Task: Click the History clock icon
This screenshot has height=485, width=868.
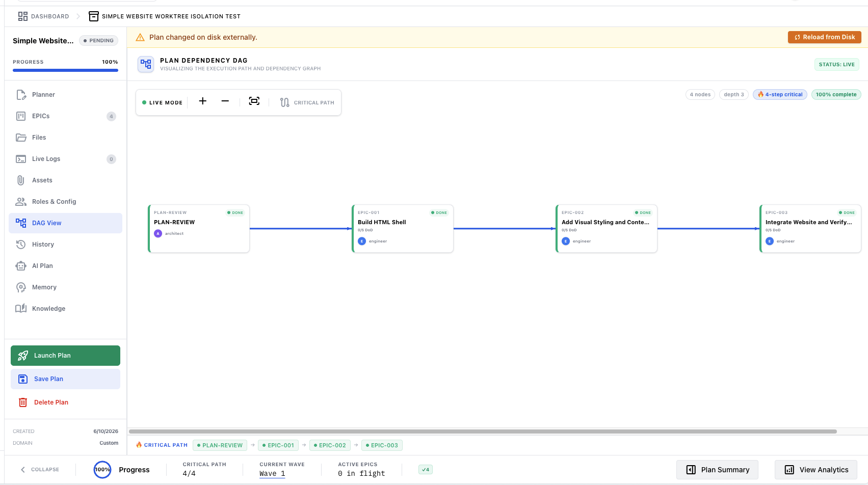Action: point(21,245)
